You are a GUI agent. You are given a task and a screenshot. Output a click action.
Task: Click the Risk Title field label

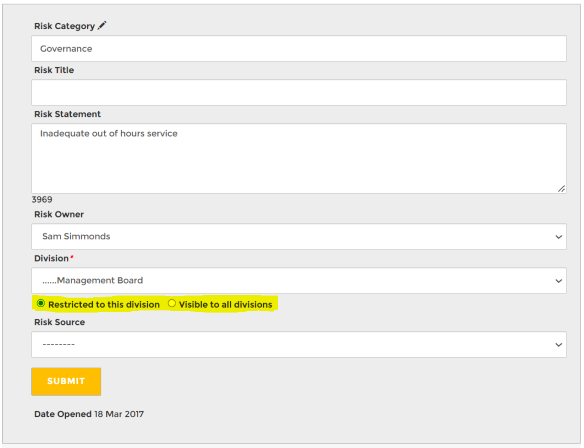coord(54,70)
